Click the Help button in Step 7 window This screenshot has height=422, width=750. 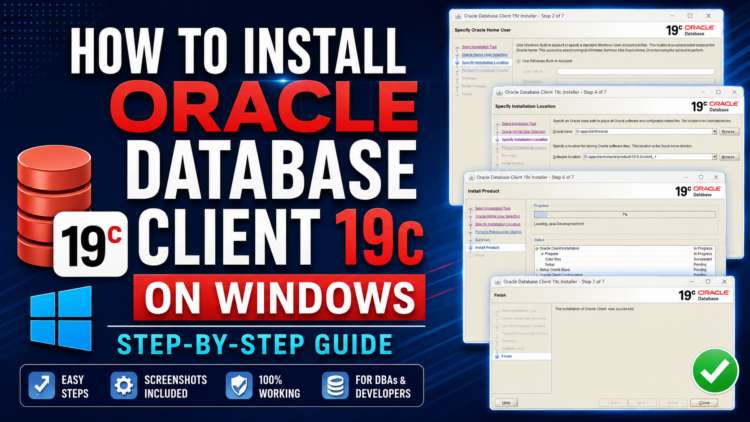(x=506, y=403)
